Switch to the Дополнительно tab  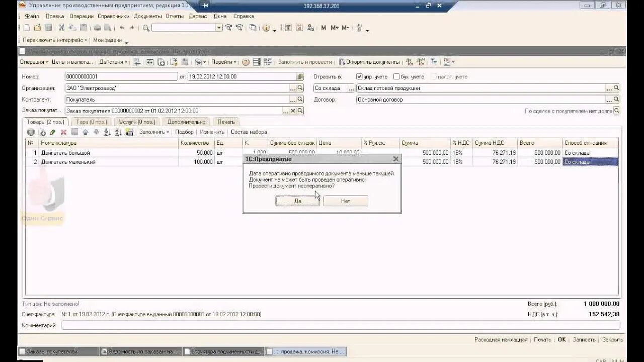tap(186, 122)
